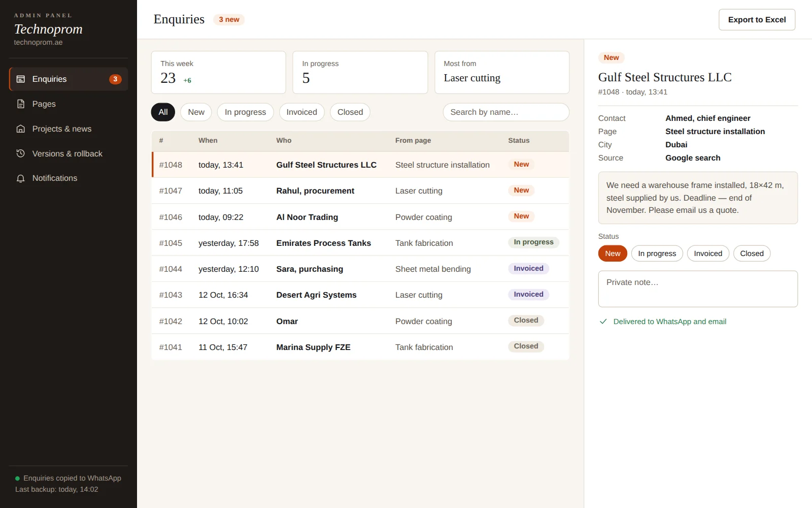The height and width of the screenshot is (508, 812).
Task: Click the green checkmark beside Delivered to WhatsApp
Action: [x=603, y=322]
